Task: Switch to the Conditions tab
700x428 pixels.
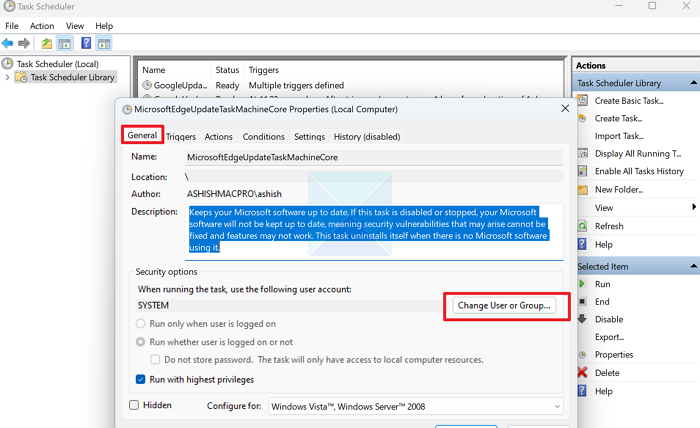Action: click(x=263, y=137)
